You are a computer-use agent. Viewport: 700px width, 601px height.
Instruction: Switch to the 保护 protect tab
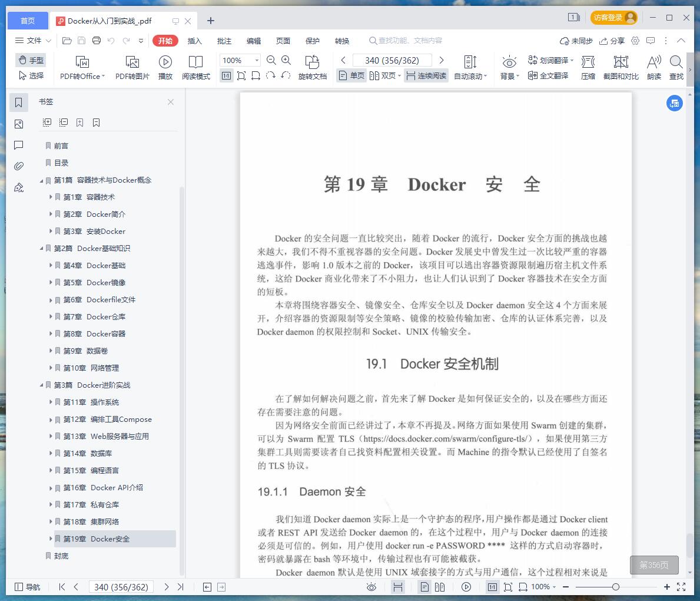[x=313, y=41]
